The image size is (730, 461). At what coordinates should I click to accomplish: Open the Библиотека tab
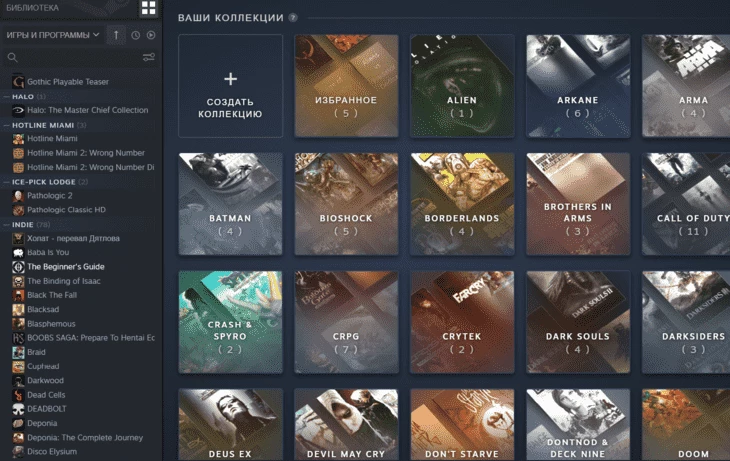coord(32,8)
